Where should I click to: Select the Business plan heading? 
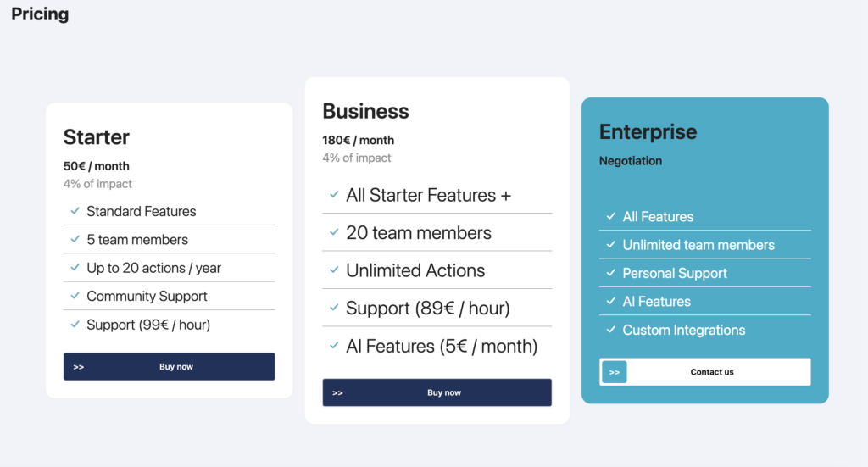tap(365, 111)
